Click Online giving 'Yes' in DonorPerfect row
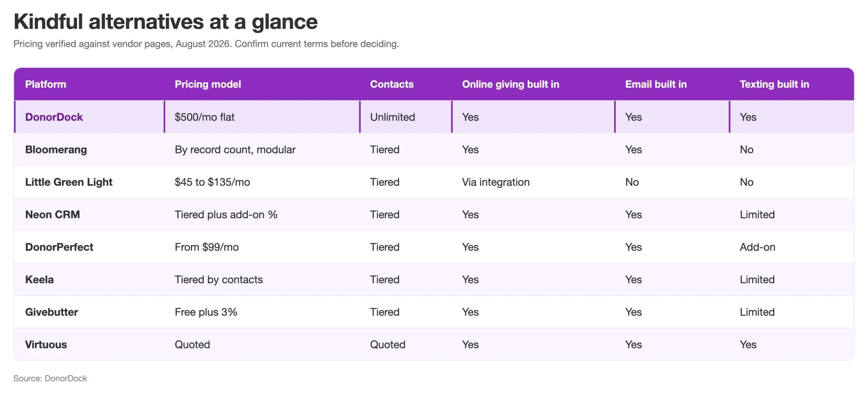 tap(470, 247)
